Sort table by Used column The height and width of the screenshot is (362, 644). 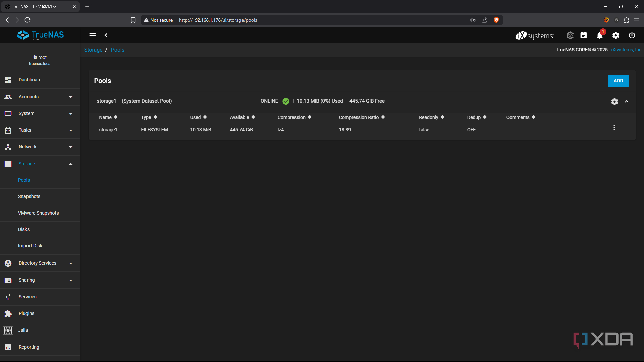click(198, 118)
